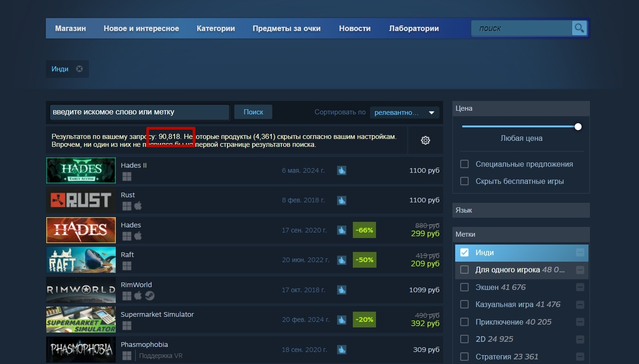This screenshot has width=639, height=364.
Task: Click the Windows platform icon under Rust
Action: (x=127, y=206)
